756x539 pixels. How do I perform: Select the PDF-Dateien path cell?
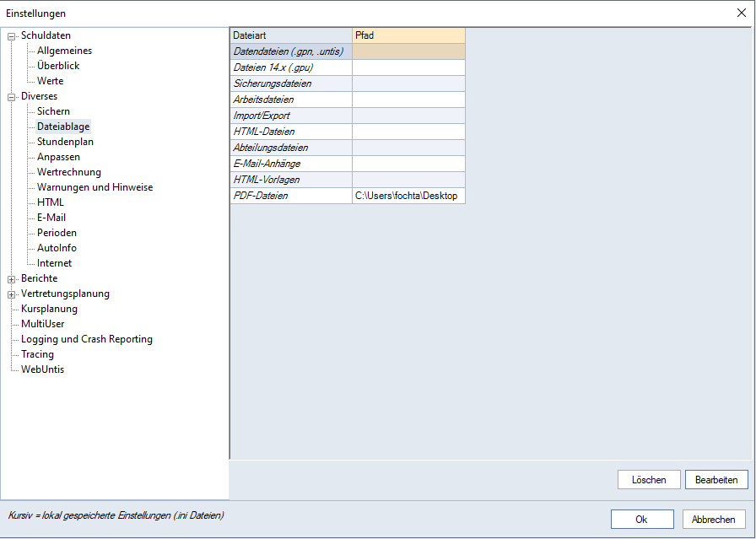pos(408,196)
